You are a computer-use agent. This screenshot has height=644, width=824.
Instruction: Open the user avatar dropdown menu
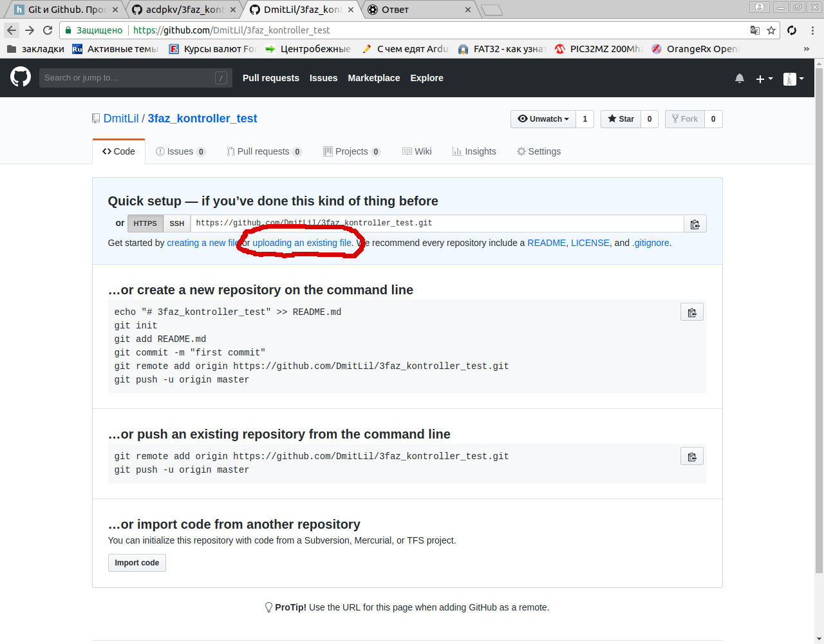coord(794,79)
